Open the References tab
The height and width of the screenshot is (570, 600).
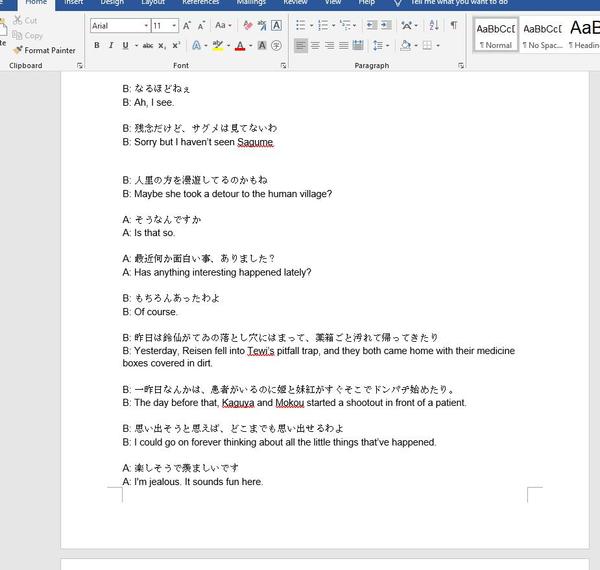(x=201, y=3)
